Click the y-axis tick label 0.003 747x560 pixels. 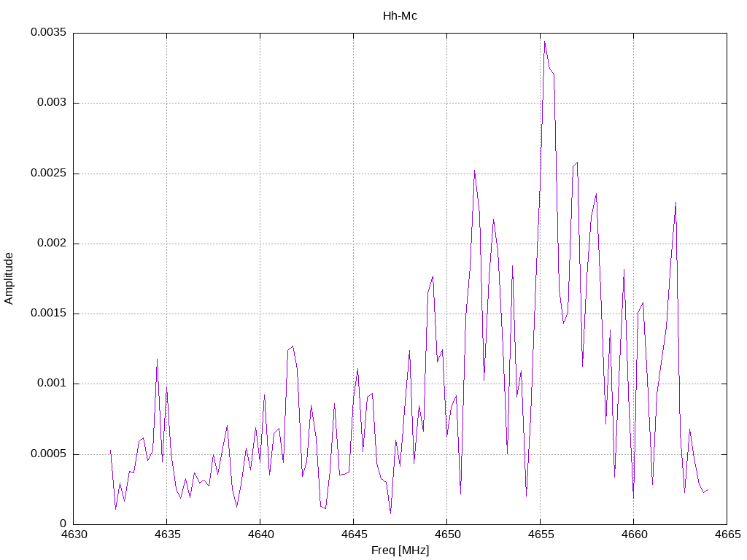(52, 103)
